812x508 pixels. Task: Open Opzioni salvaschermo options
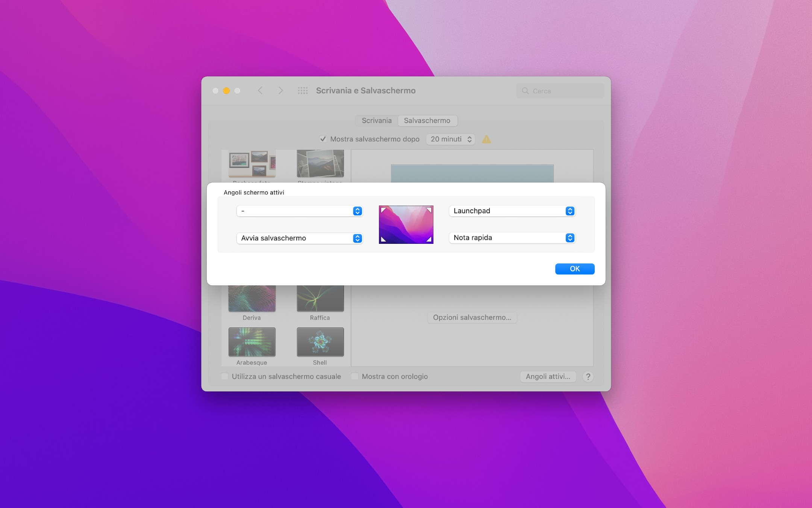(472, 316)
